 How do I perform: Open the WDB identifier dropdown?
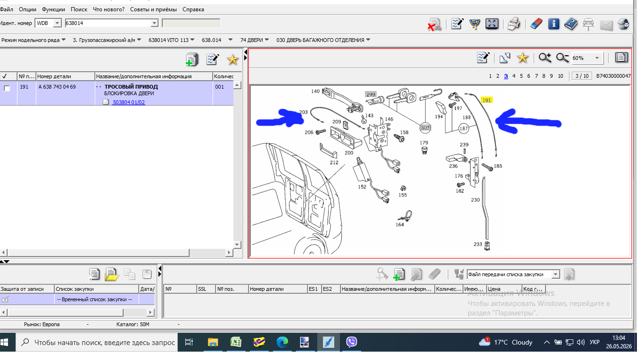coord(58,23)
